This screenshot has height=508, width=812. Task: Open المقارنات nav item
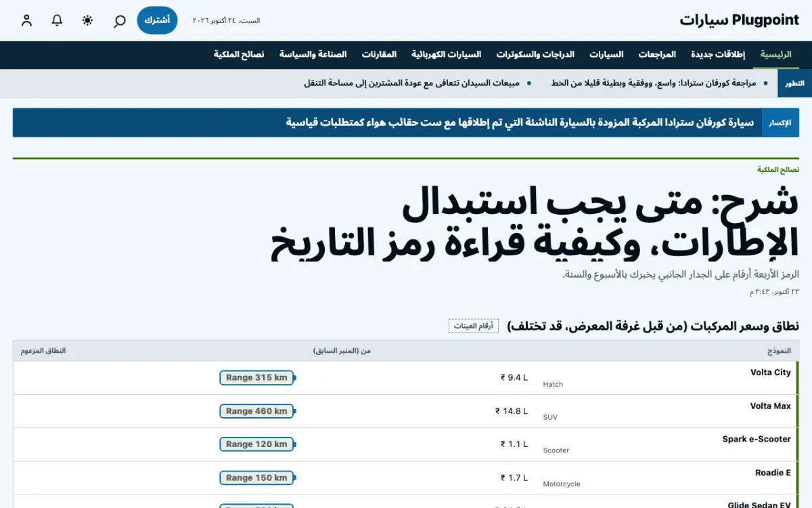pyautogui.click(x=379, y=55)
